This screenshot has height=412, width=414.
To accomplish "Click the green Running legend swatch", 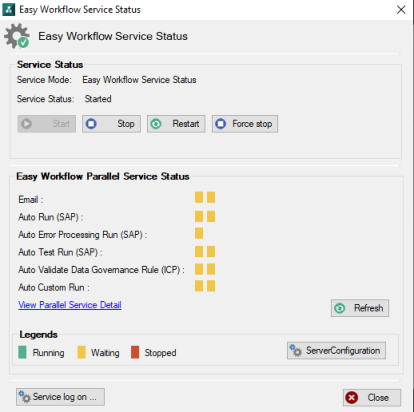I will pos(22,352).
